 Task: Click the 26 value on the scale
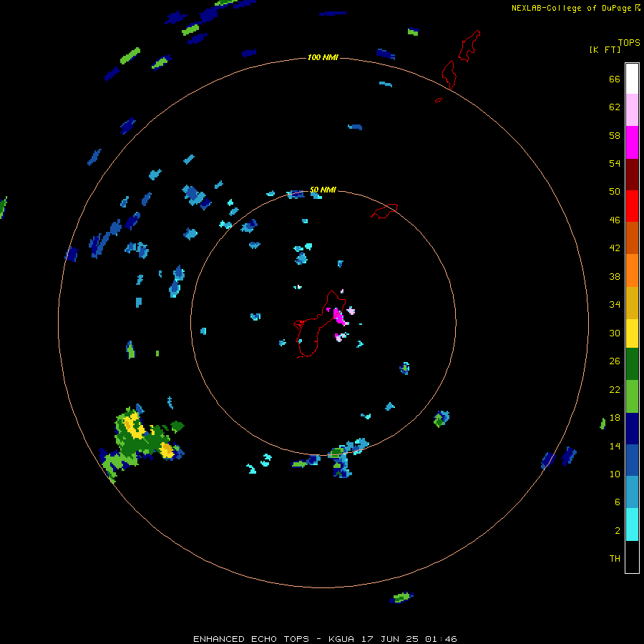point(615,361)
